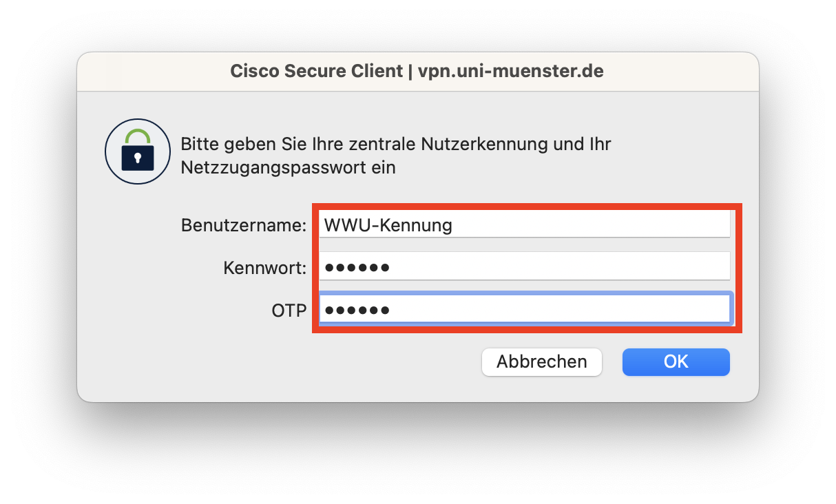
Task: Click the masked dots in the Kennwort field
Action: point(357,267)
